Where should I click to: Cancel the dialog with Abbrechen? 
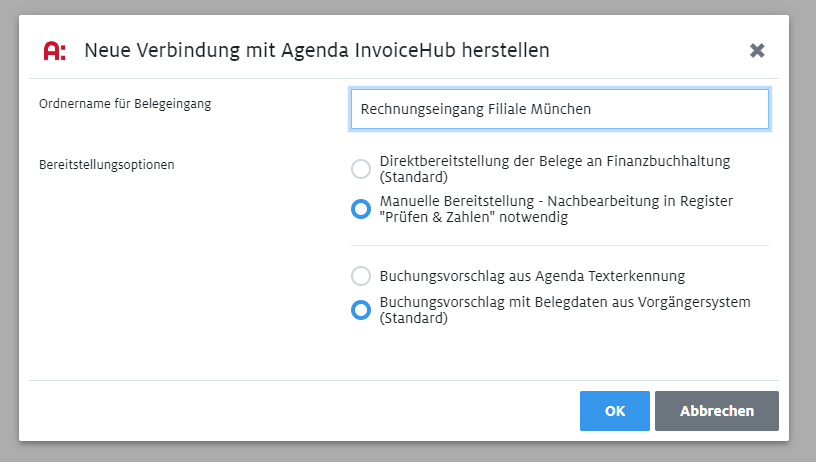point(717,411)
